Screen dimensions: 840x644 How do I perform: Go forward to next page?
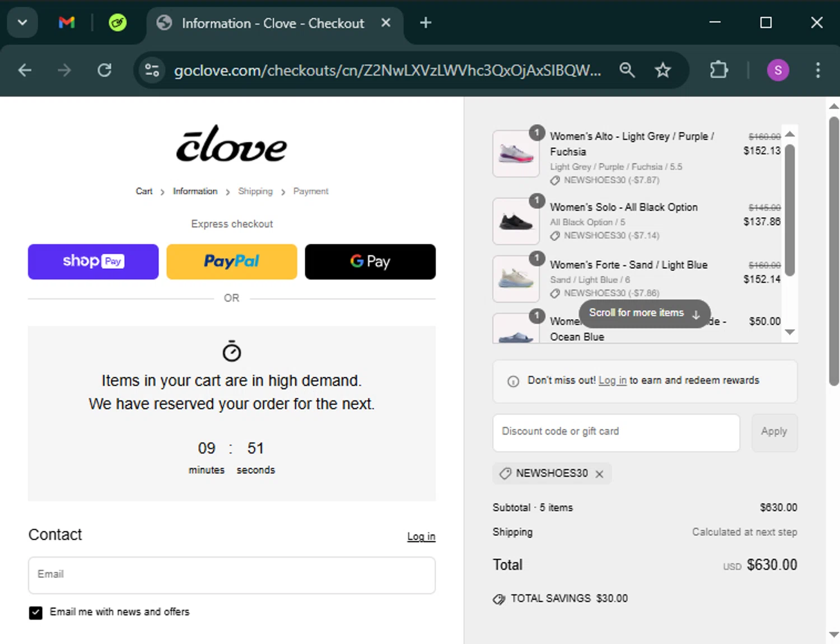[x=64, y=70]
